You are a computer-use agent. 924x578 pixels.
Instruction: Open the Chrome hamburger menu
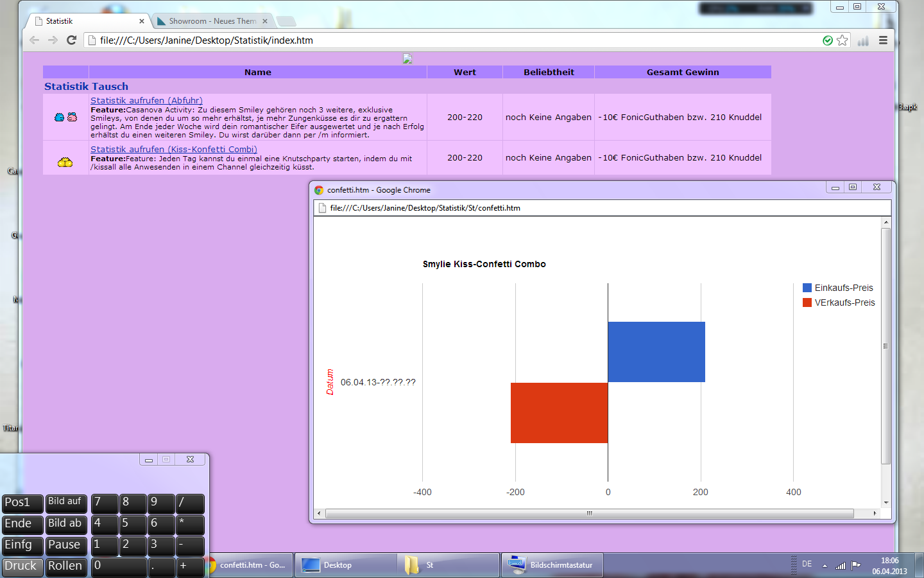[x=883, y=40]
